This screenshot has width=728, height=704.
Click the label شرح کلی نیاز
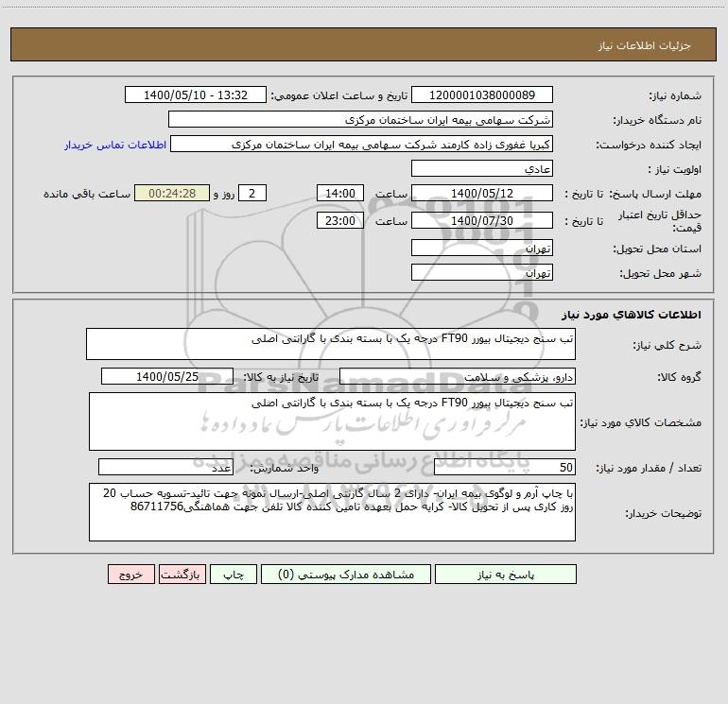click(x=667, y=345)
